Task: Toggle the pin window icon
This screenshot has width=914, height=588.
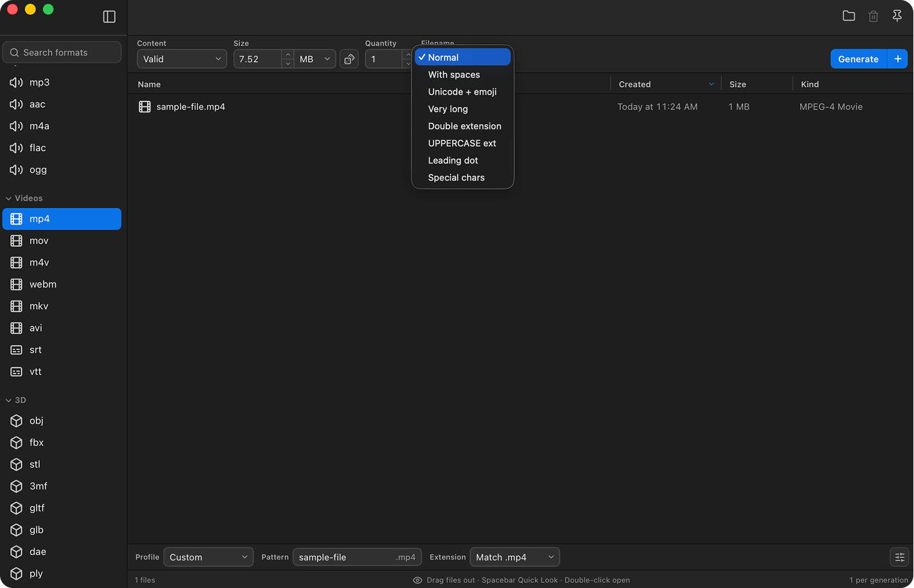Action: pyautogui.click(x=897, y=16)
